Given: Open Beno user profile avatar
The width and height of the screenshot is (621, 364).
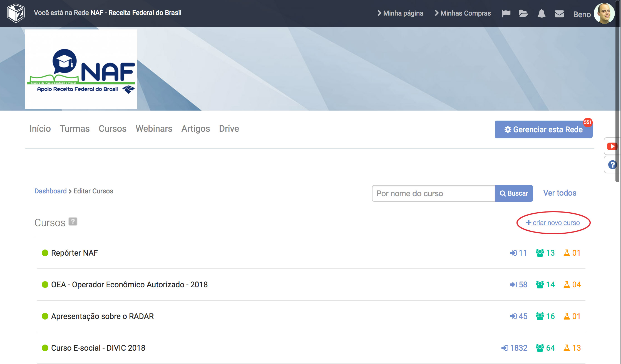Looking at the screenshot, I should [604, 13].
